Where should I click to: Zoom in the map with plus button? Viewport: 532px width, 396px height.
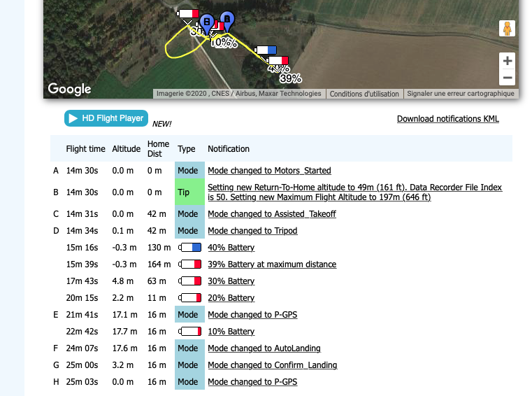click(508, 61)
